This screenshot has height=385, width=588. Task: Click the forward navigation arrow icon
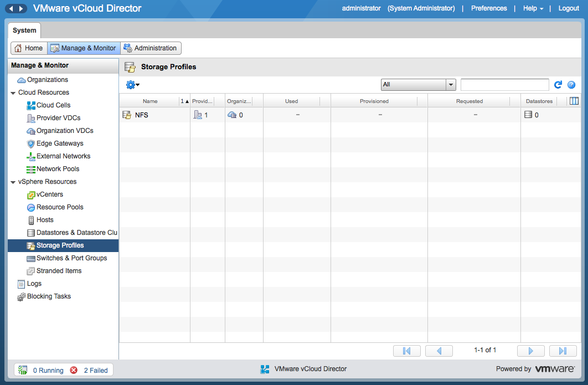(x=21, y=8)
